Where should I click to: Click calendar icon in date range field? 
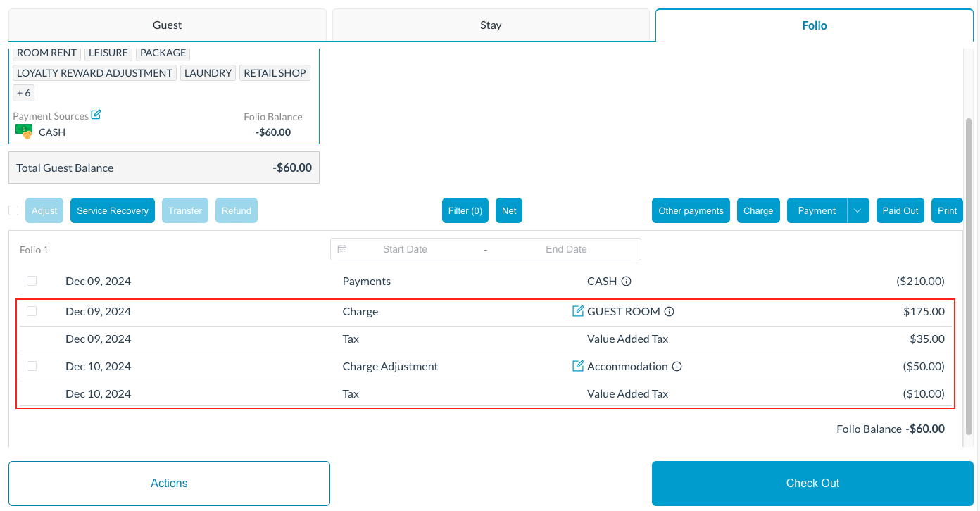click(342, 249)
